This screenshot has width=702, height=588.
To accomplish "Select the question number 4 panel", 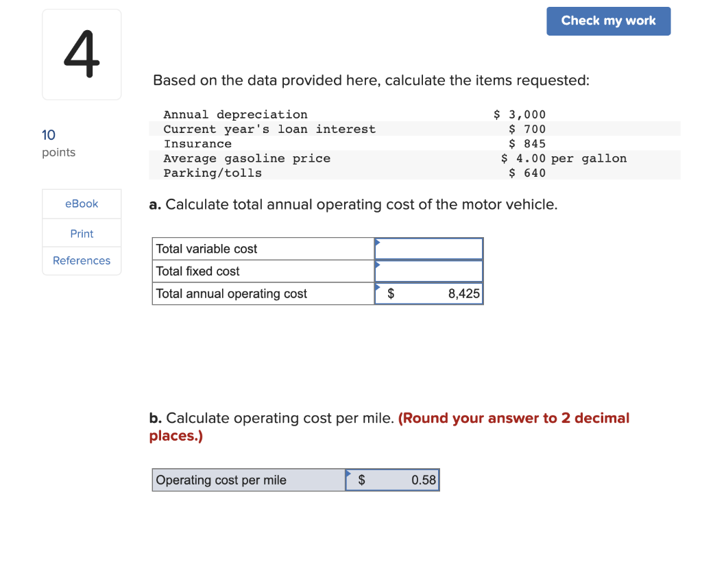I will [x=82, y=54].
